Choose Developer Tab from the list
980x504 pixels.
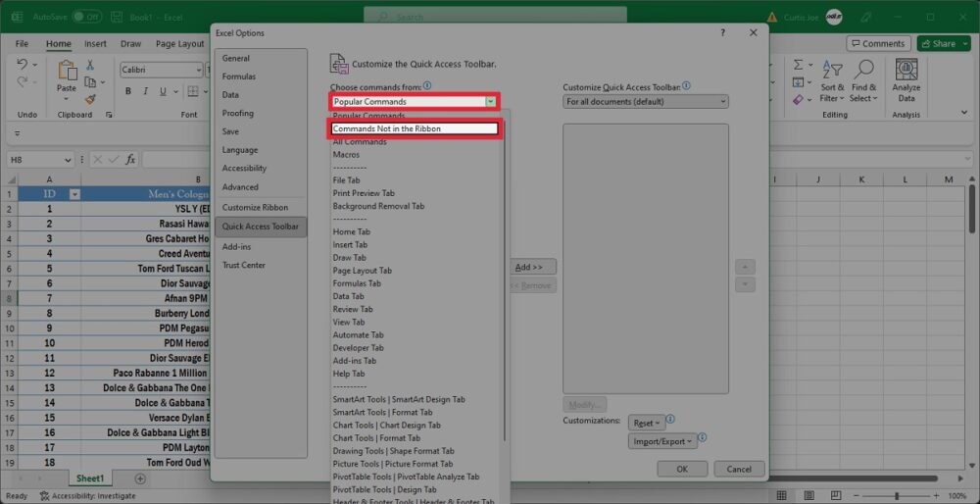click(x=359, y=348)
